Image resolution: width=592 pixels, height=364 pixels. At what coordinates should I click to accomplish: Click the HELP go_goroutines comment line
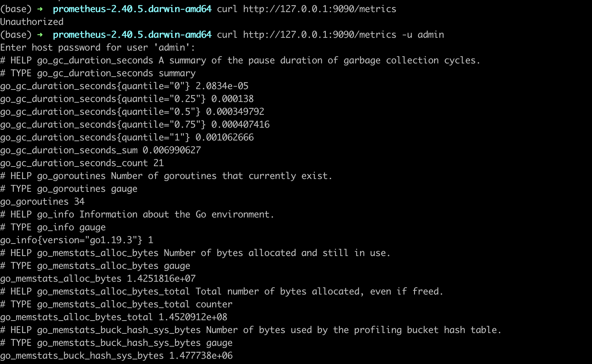166,176
